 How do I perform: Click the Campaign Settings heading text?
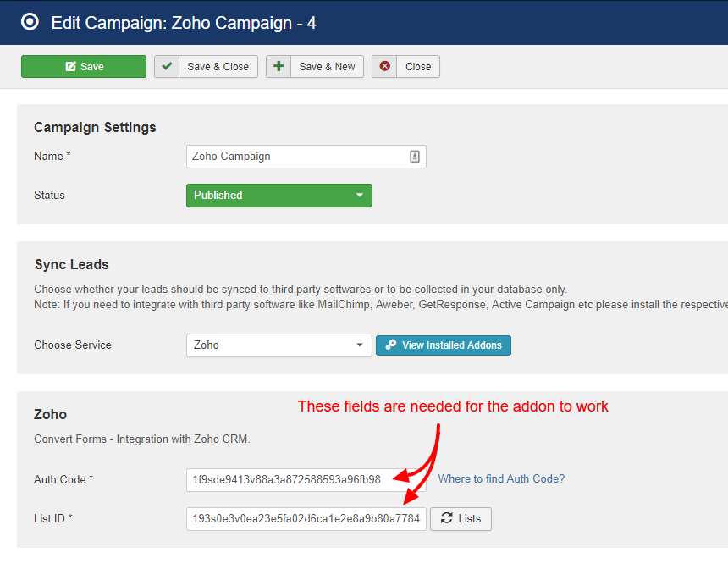point(95,127)
